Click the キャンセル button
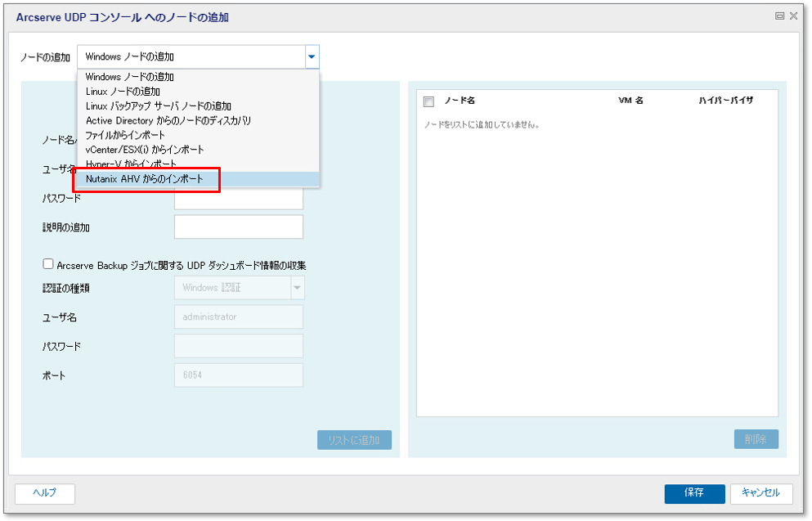Viewport: 812px width, 521px height. [x=761, y=493]
